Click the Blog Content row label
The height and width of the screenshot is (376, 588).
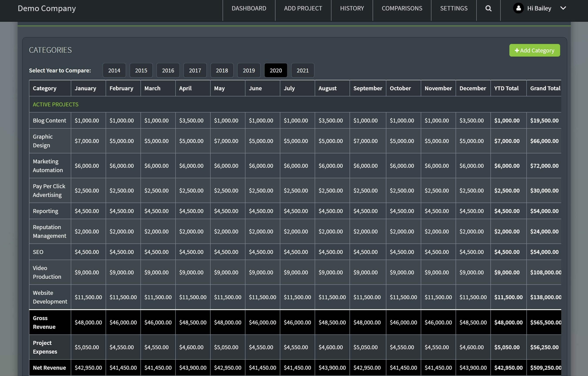point(49,120)
